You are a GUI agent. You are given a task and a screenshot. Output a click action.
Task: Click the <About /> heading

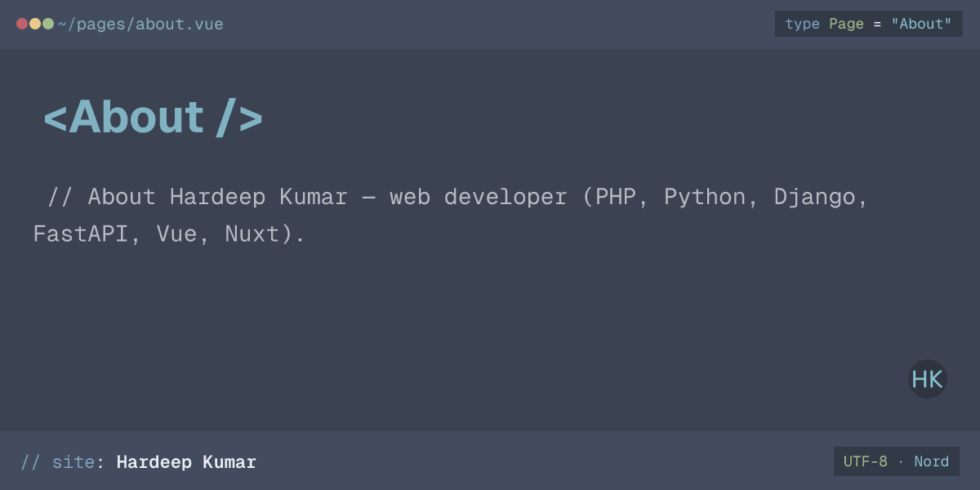153,118
